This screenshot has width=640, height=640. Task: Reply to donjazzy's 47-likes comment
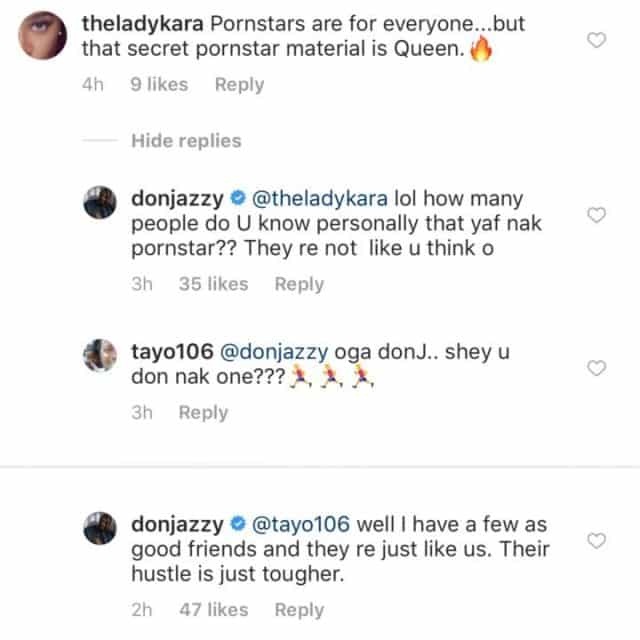[299, 610]
